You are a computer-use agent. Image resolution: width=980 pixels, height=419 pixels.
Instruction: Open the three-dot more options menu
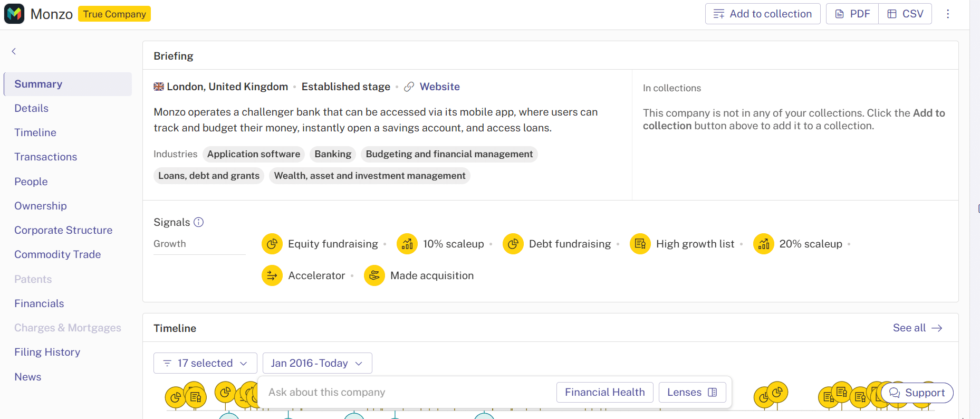pos(948,14)
